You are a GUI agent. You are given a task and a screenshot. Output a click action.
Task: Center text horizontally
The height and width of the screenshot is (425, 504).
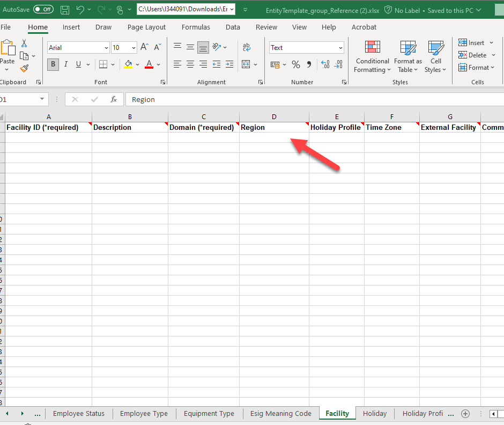[x=190, y=64]
